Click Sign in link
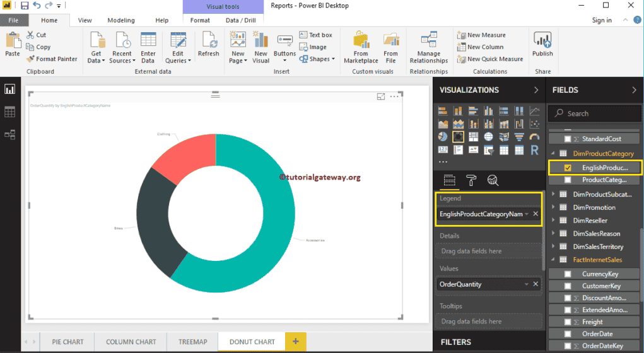Image resolution: width=644 pixels, height=353 pixels. (602, 20)
